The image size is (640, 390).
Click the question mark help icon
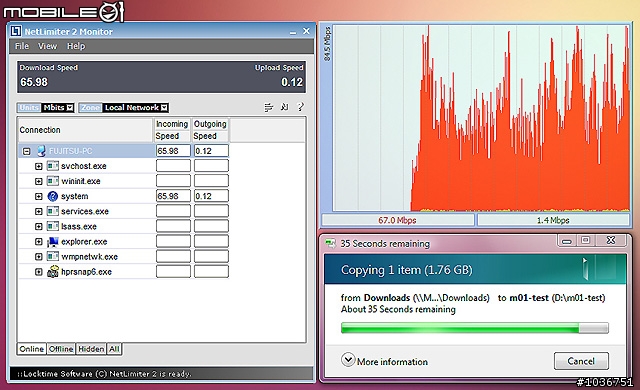point(300,107)
